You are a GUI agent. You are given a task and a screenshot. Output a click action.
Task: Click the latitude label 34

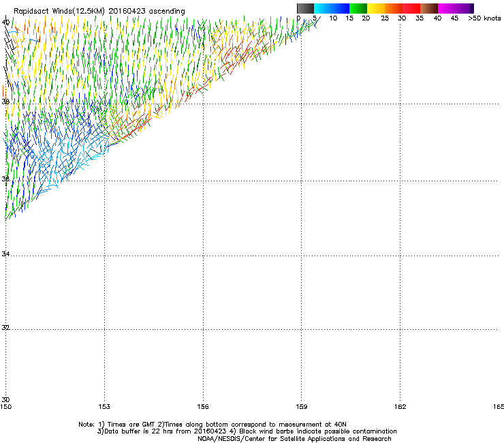5,254
